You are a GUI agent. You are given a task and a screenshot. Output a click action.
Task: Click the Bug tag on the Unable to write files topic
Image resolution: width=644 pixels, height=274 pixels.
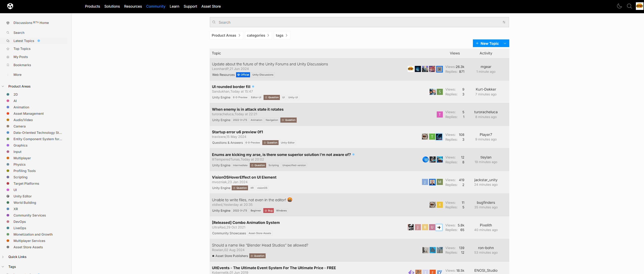pyautogui.click(x=268, y=211)
